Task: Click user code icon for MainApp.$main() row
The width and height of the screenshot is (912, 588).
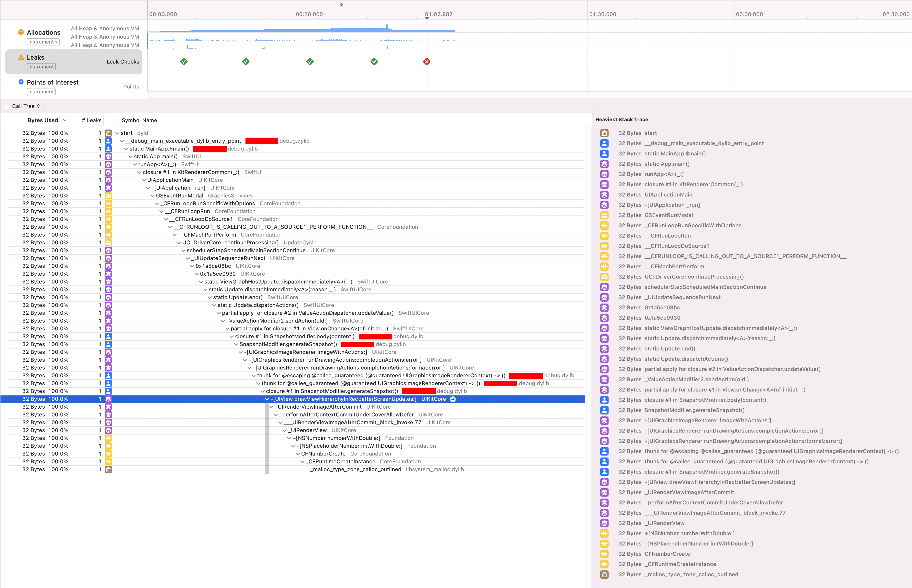Action: [x=109, y=149]
